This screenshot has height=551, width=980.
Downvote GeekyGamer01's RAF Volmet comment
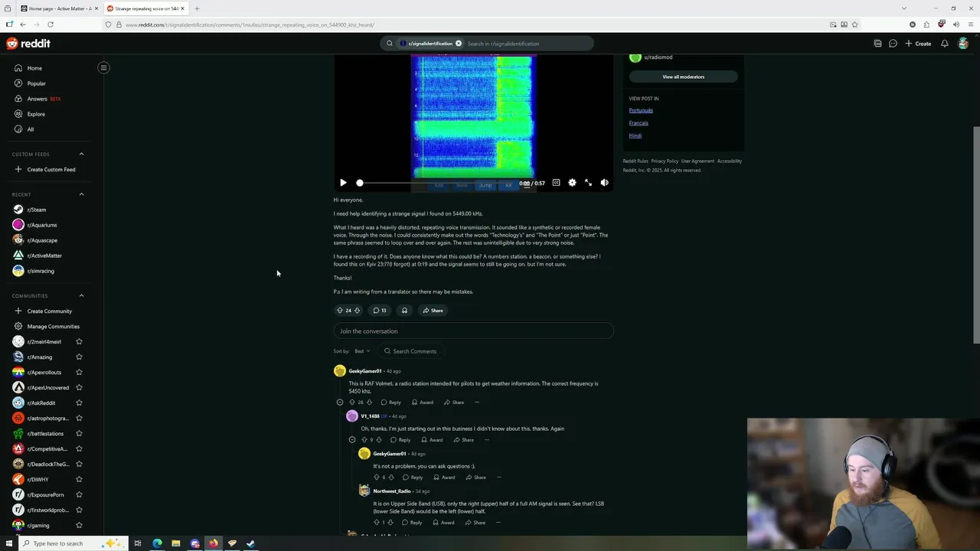tap(369, 403)
